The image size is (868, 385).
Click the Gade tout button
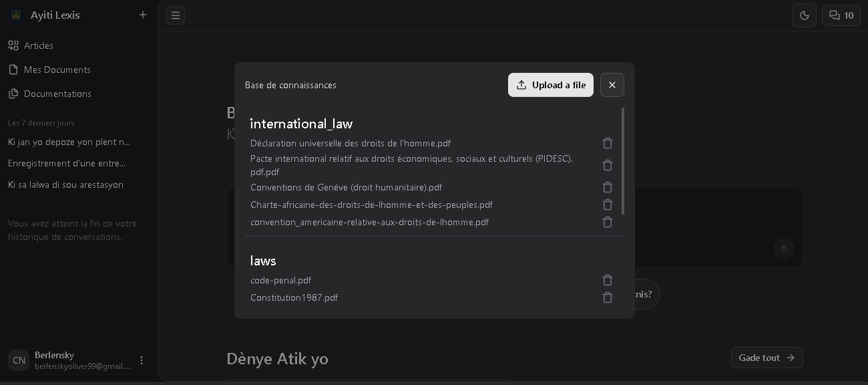point(767,358)
